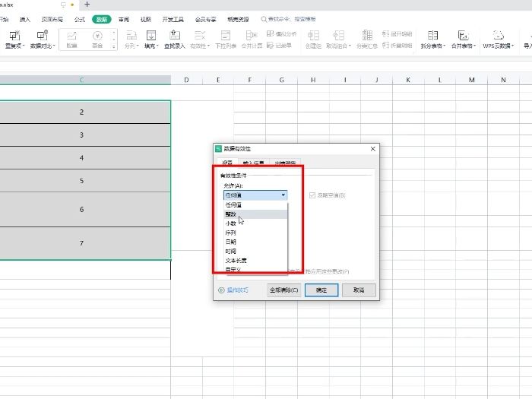Open the 稻壳资源 ribbon tab
532x399 pixels.
(238, 19)
